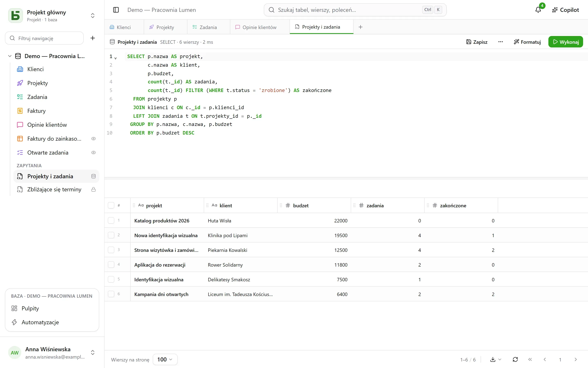Check the Aplikacja do rezerwacji row

pyautogui.click(x=111, y=265)
